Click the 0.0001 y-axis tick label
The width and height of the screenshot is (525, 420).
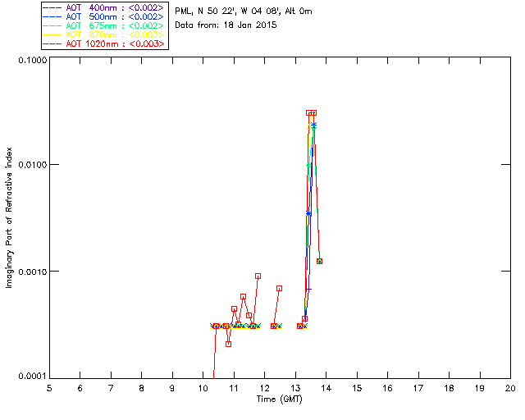(32, 377)
